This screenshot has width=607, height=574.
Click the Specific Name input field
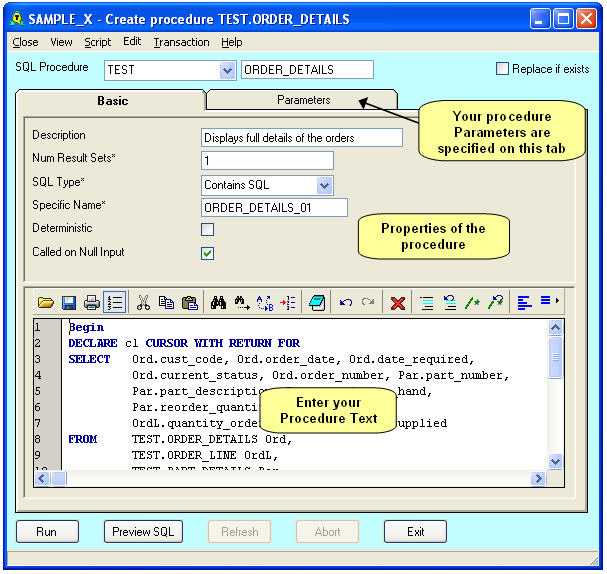(x=274, y=208)
